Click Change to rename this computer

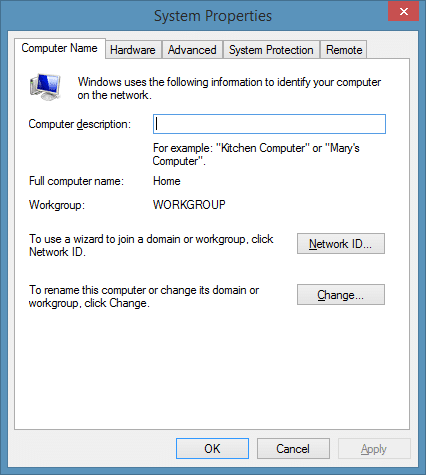click(341, 295)
